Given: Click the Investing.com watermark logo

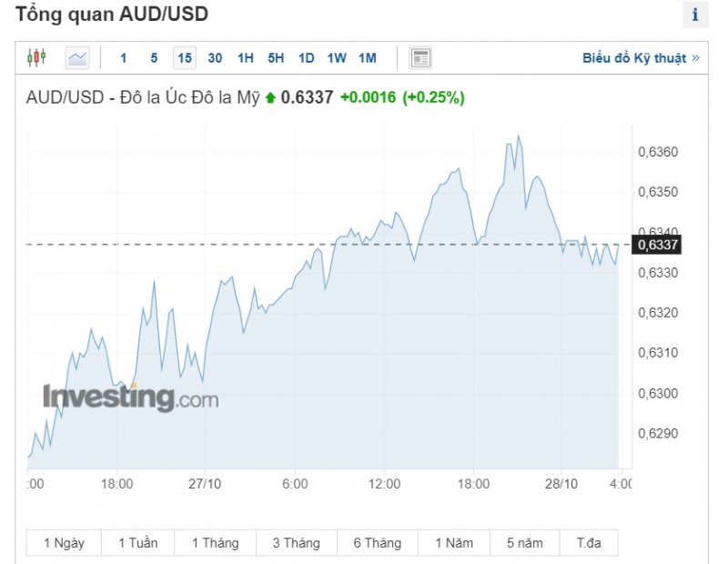Looking at the screenshot, I should 130,398.
